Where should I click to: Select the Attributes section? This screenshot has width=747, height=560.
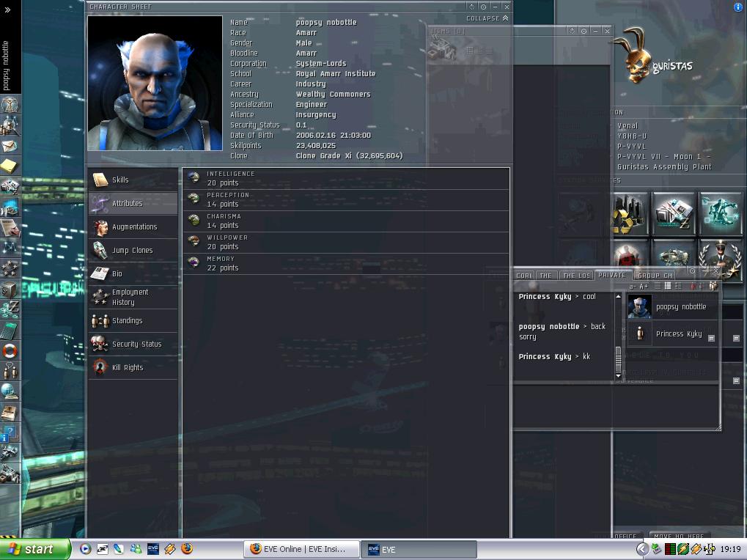[x=133, y=203]
